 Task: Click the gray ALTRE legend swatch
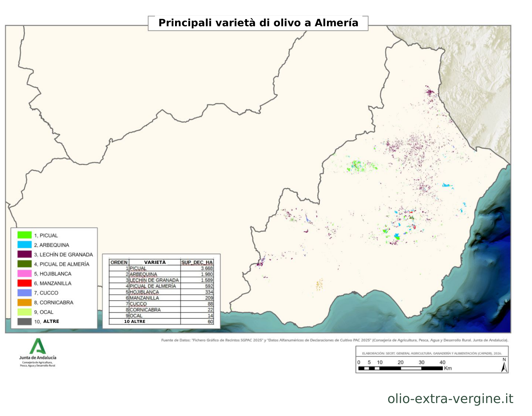pyautogui.click(x=25, y=321)
